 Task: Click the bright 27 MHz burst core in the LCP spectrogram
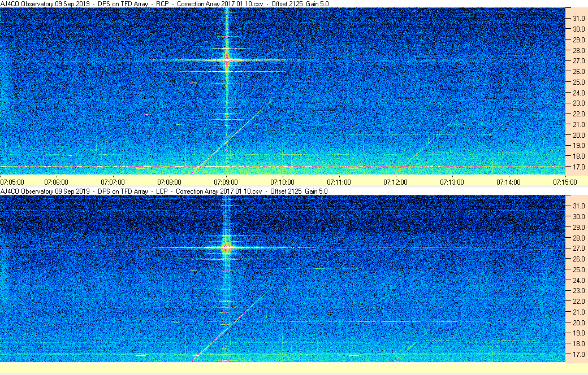click(x=227, y=247)
